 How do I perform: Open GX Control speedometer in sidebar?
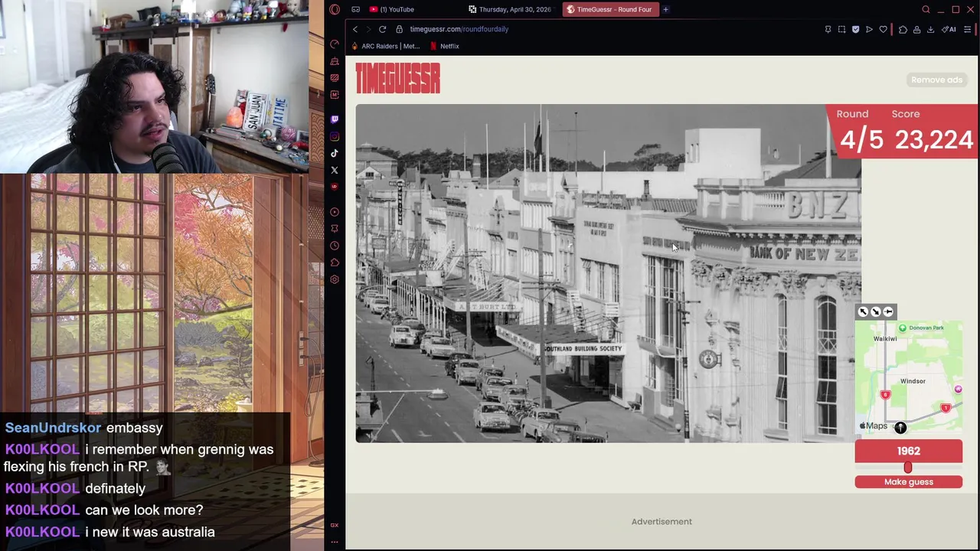(335, 44)
